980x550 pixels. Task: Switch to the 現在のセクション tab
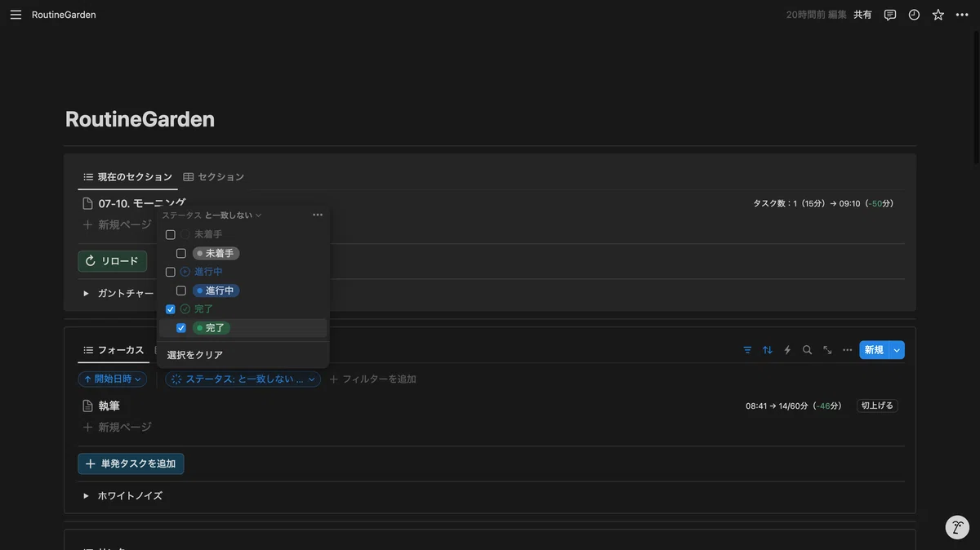click(127, 176)
